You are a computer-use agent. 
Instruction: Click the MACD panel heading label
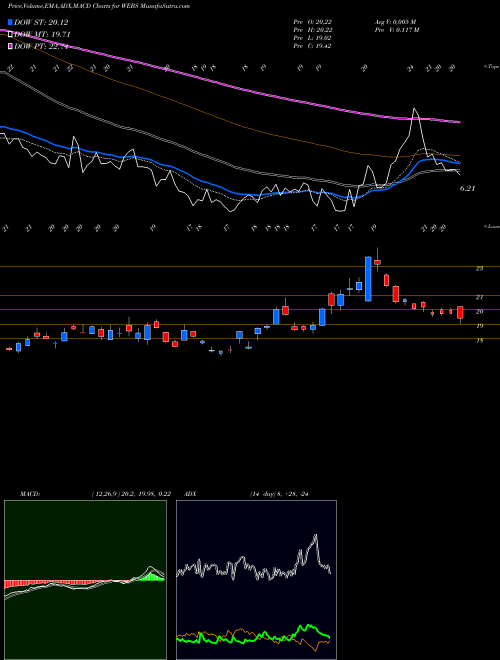pos(30,494)
